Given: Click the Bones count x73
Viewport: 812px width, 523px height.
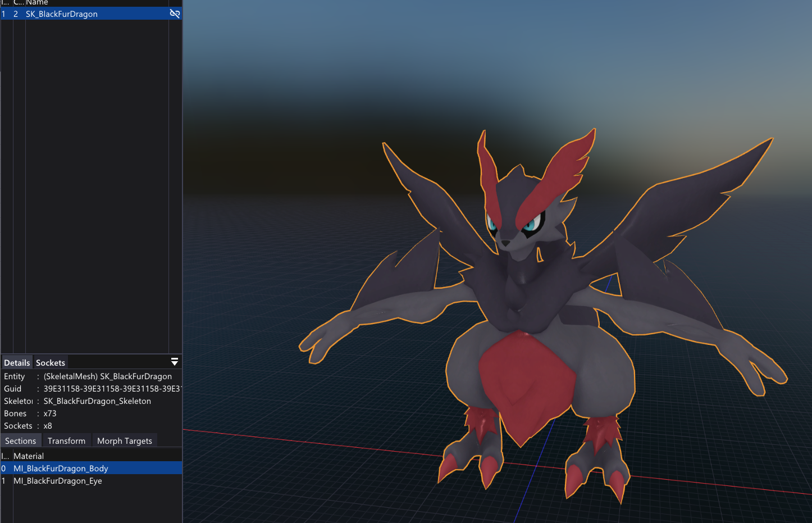Looking at the screenshot, I should 50,413.
